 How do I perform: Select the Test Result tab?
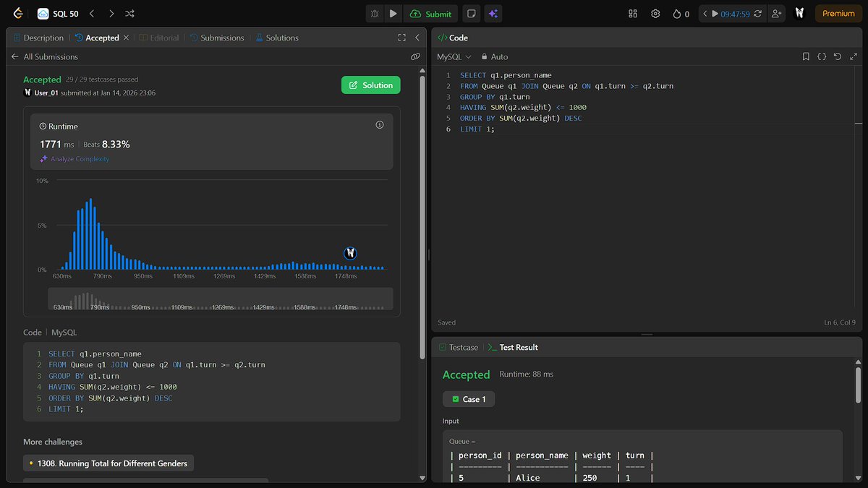pos(513,347)
